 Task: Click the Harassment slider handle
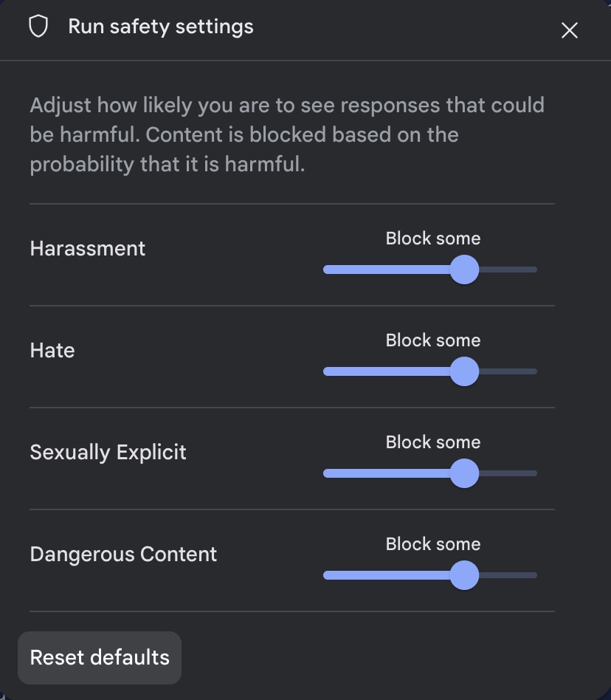click(x=464, y=270)
